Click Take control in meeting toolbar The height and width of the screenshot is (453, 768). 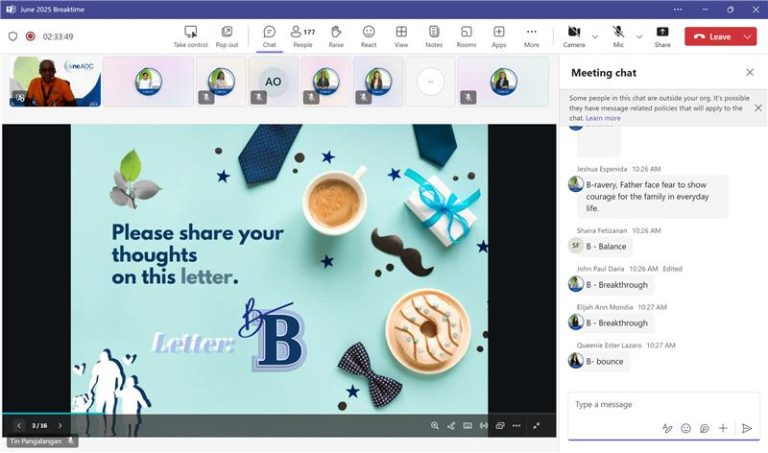click(x=190, y=37)
